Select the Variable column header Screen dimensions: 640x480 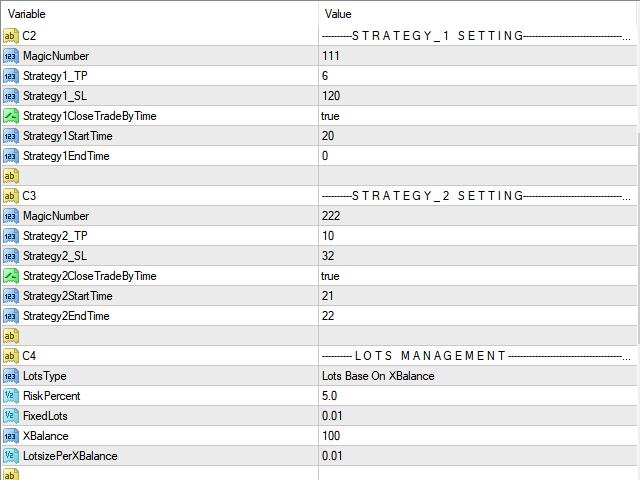pos(159,14)
